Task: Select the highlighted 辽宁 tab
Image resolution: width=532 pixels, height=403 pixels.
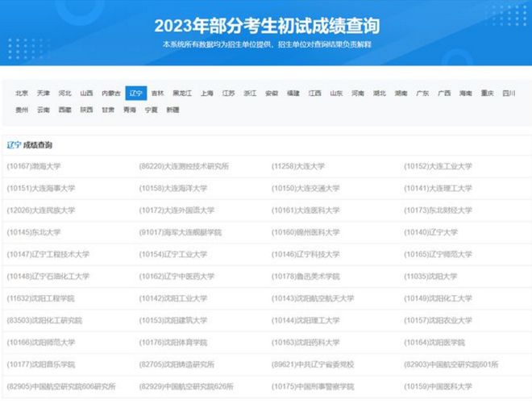Action: pyautogui.click(x=135, y=93)
